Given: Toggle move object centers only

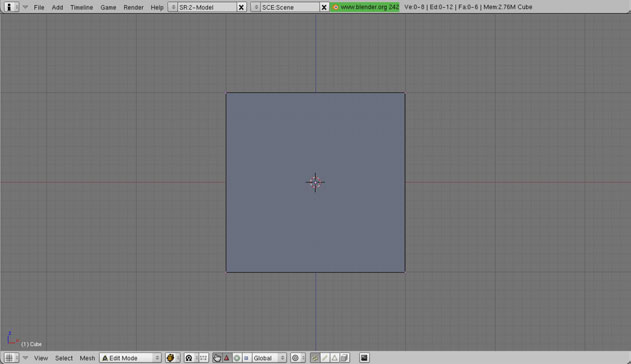Looking at the screenshot, I should 203,358.
